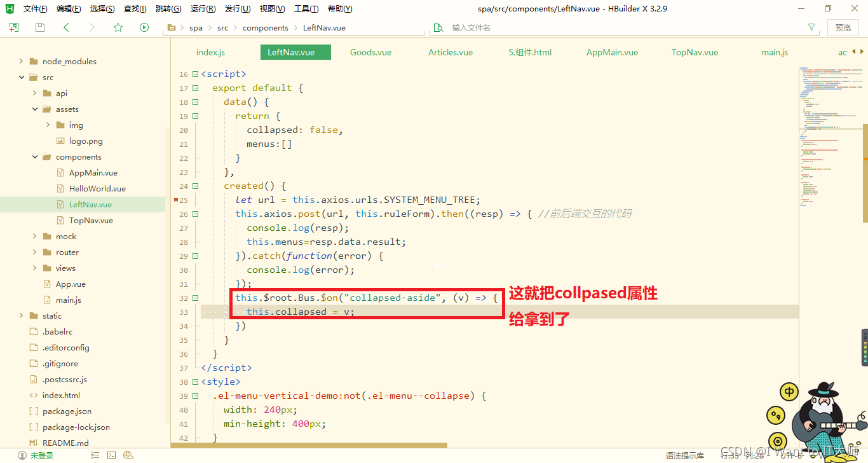Click the HBuilder X logo icon

pos(10,8)
